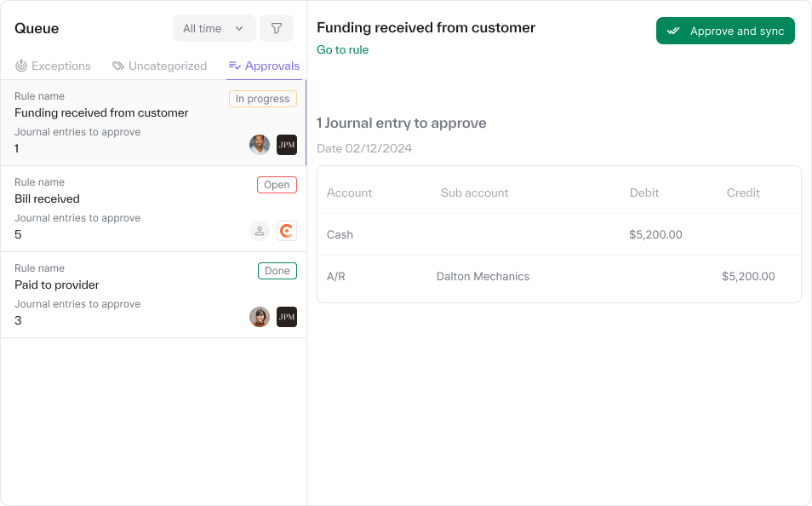Image resolution: width=812 pixels, height=506 pixels.
Task: Select the Approvals tab
Action: click(264, 66)
